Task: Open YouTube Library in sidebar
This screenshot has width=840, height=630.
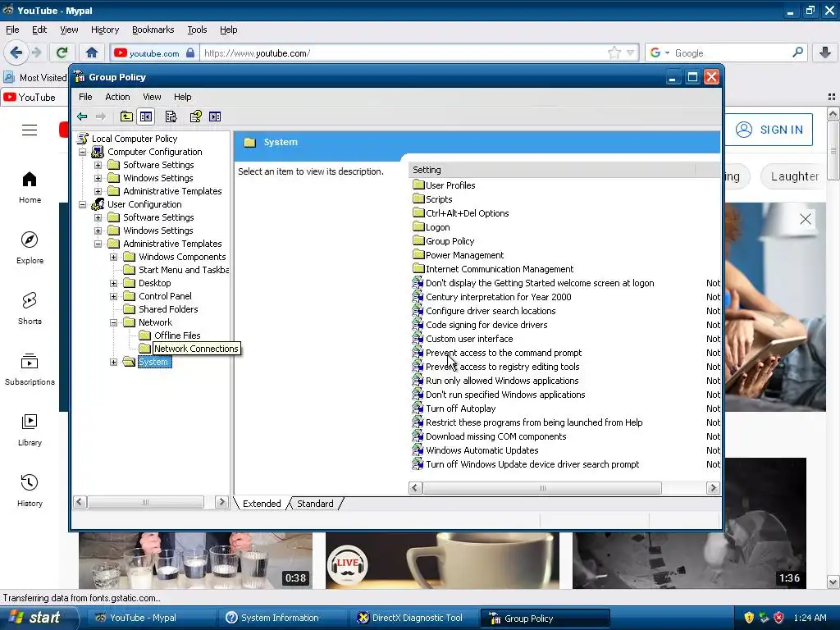Action: 30,430
